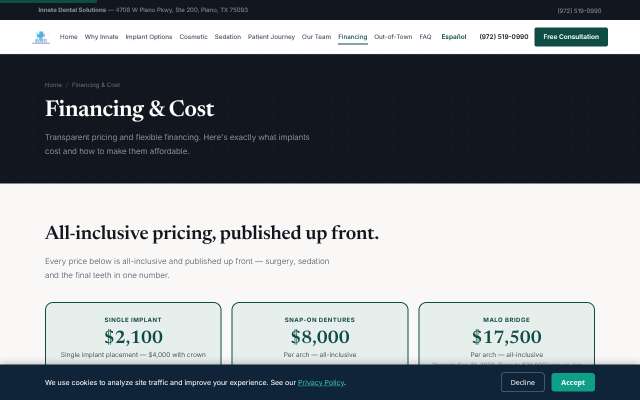The image size is (640, 400).
Task: Open the Home nav item
Action: point(69,37)
